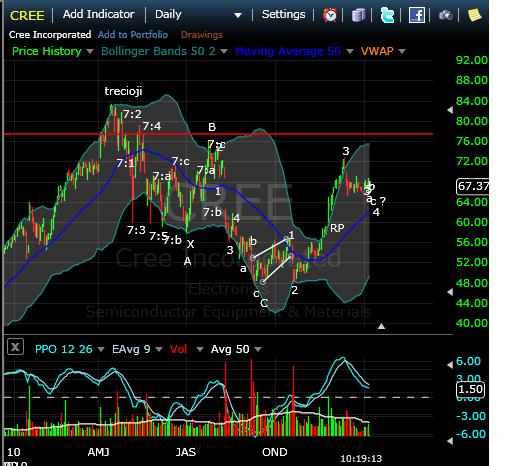Expand the EAvg 9 dropdown arrow

pyautogui.click(x=159, y=349)
